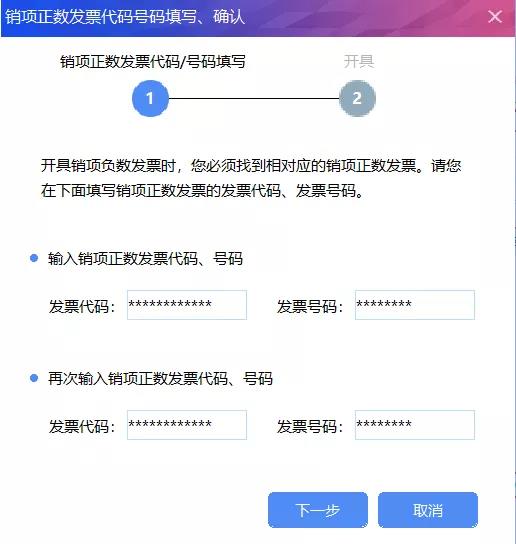The width and height of the screenshot is (516, 544).
Task: Click the step 2 circle indicator
Action: pos(357,99)
